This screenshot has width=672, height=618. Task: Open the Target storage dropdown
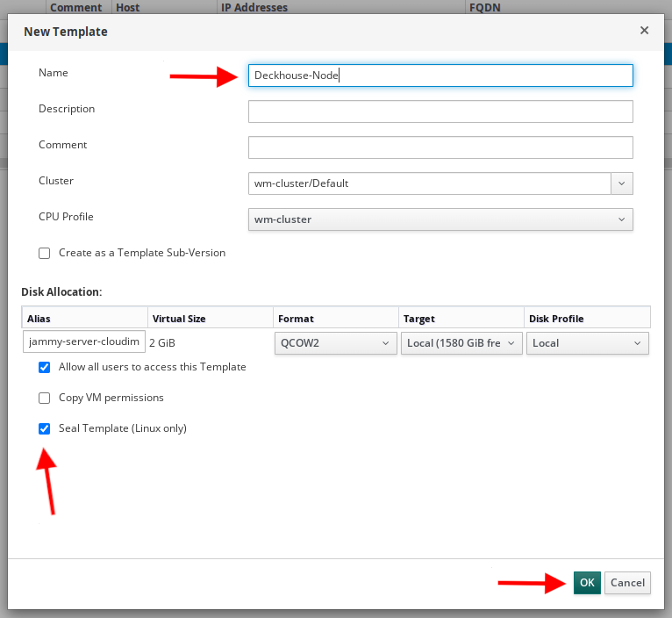(x=461, y=343)
